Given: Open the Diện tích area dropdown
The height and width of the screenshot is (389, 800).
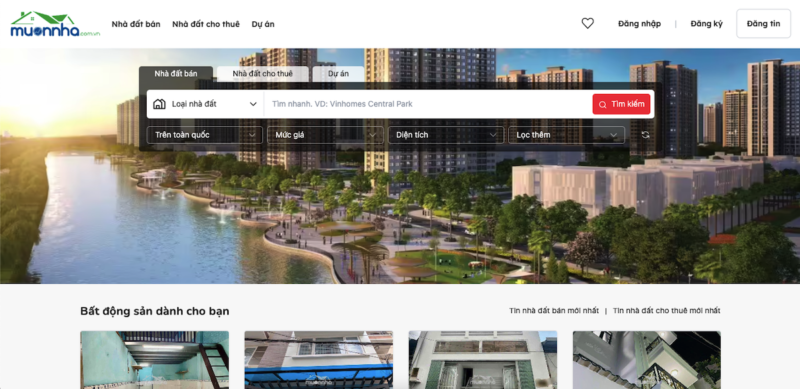Looking at the screenshot, I should pos(446,135).
